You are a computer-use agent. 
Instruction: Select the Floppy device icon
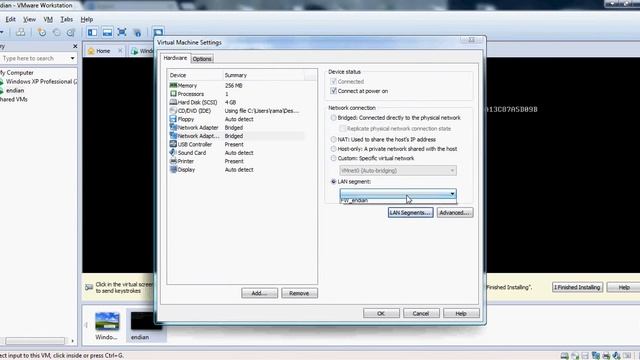173,119
